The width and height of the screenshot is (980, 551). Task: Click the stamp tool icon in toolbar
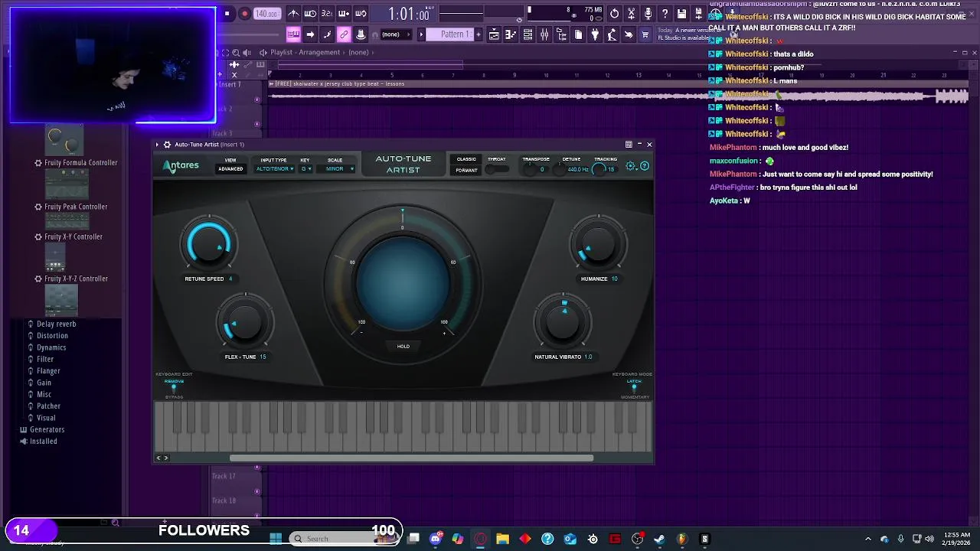(x=361, y=34)
